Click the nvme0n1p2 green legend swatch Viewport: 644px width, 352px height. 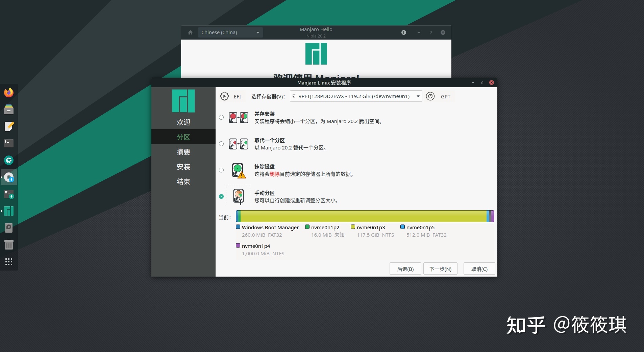[x=307, y=227]
